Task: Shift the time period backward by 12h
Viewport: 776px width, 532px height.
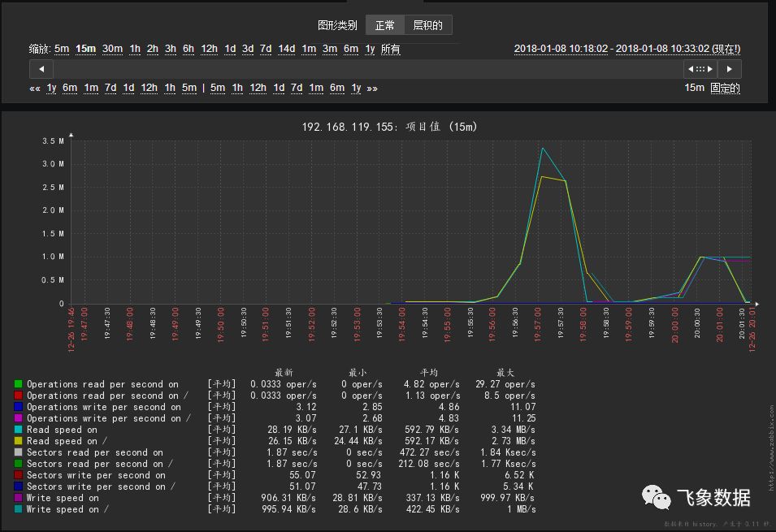Action: pyautogui.click(x=149, y=88)
